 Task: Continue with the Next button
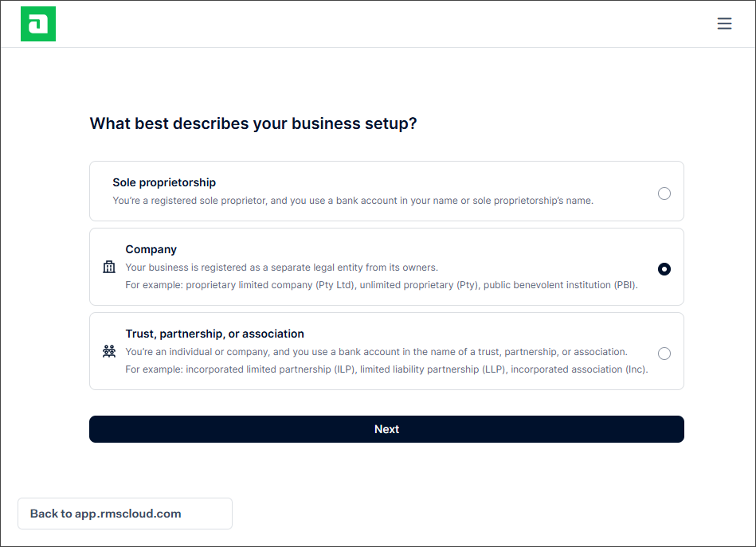pyautogui.click(x=386, y=429)
